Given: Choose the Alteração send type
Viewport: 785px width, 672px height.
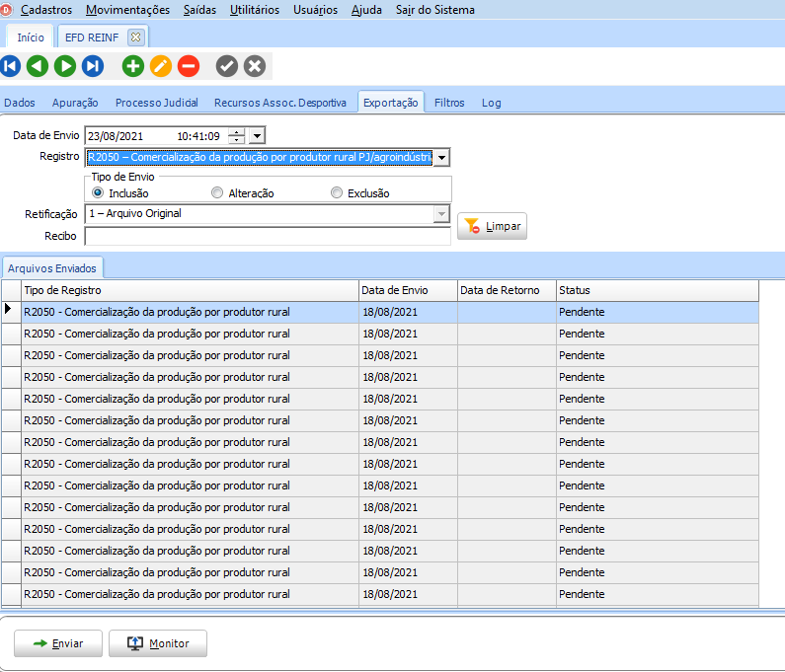Looking at the screenshot, I should point(217,193).
